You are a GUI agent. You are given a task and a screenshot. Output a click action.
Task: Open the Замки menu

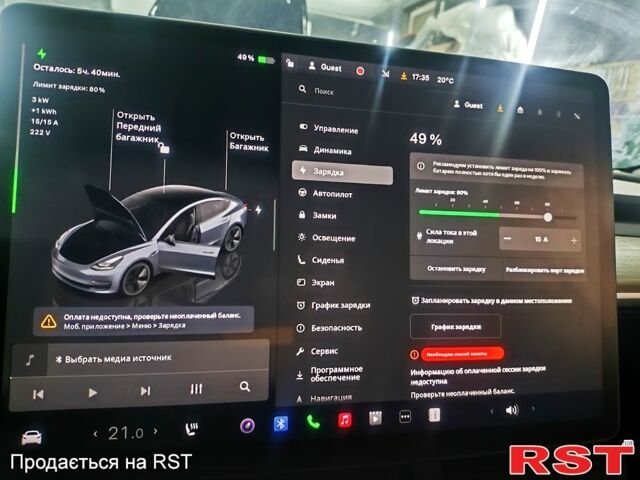click(x=317, y=215)
